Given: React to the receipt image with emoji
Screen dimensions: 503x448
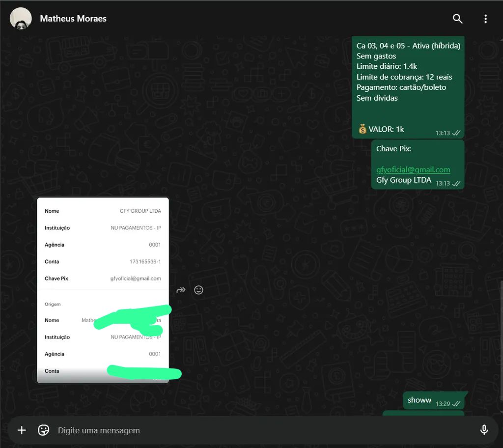Looking at the screenshot, I should 198,290.
